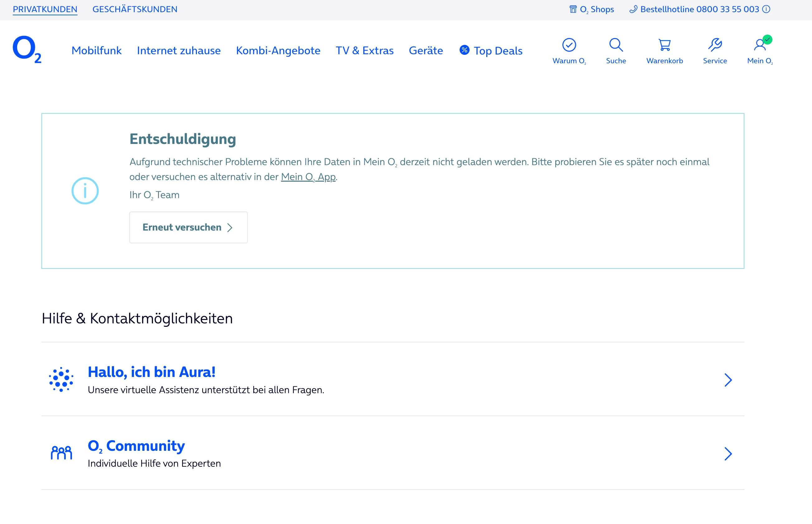Visit the O2 Shops link
The width and height of the screenshot is (812, 524).
tap(591, 9)
